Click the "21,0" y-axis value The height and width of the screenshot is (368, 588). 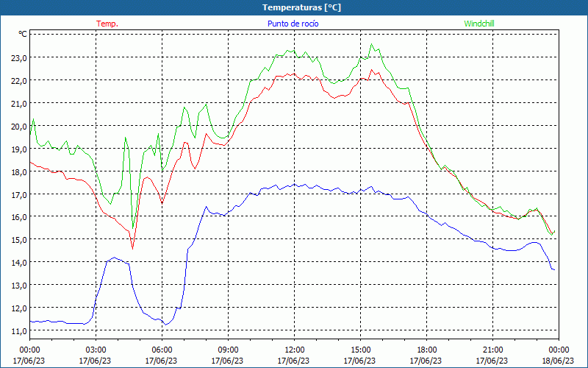[x=20, y=103]
